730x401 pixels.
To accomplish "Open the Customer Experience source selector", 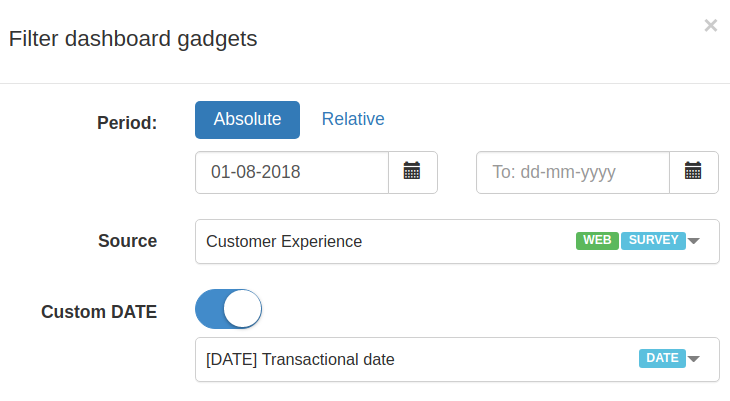I will (457, 241).
